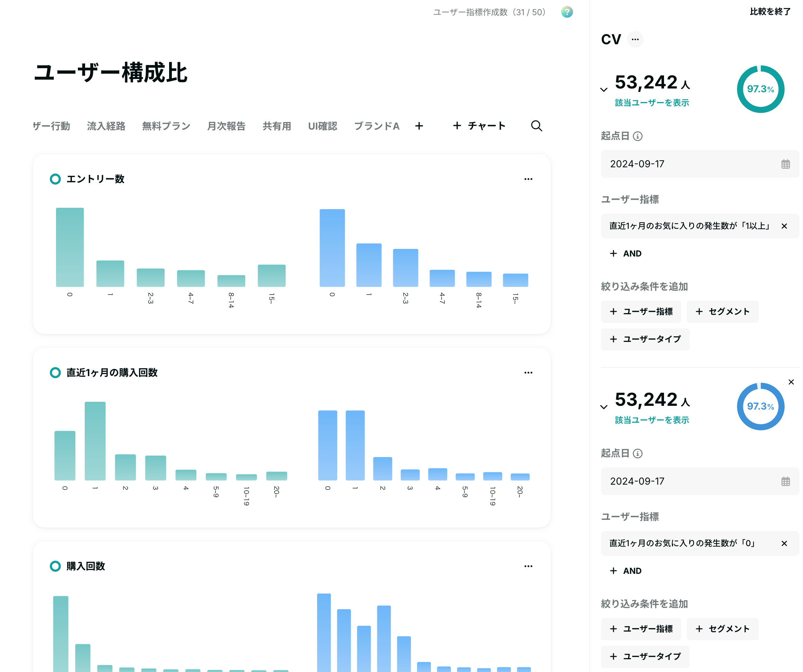Screen dimensions: 803x672
Task: Switch to 流入経路 tab
Action: click(106, 126)
